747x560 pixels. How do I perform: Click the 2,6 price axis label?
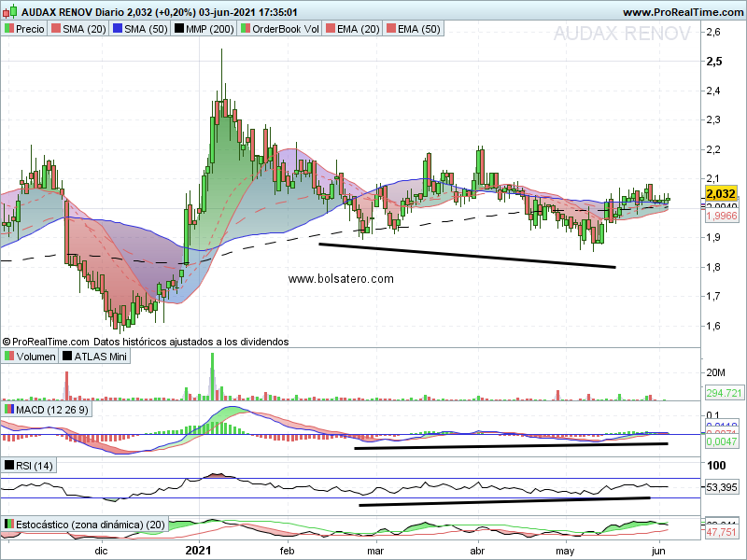click(713, 32)
